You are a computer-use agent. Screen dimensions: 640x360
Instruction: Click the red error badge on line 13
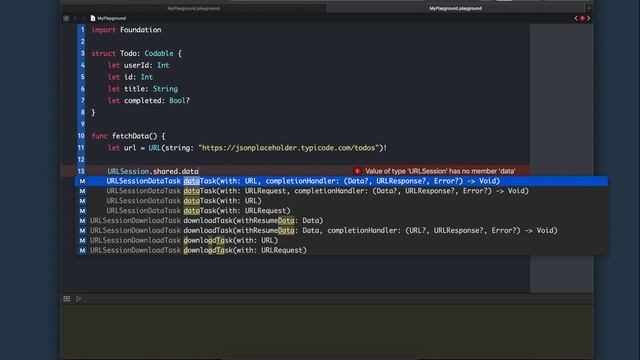point(357,171)
